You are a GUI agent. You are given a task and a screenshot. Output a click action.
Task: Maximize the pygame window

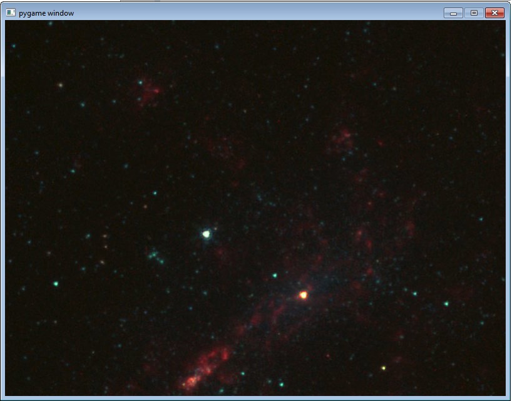coord(474,13)
